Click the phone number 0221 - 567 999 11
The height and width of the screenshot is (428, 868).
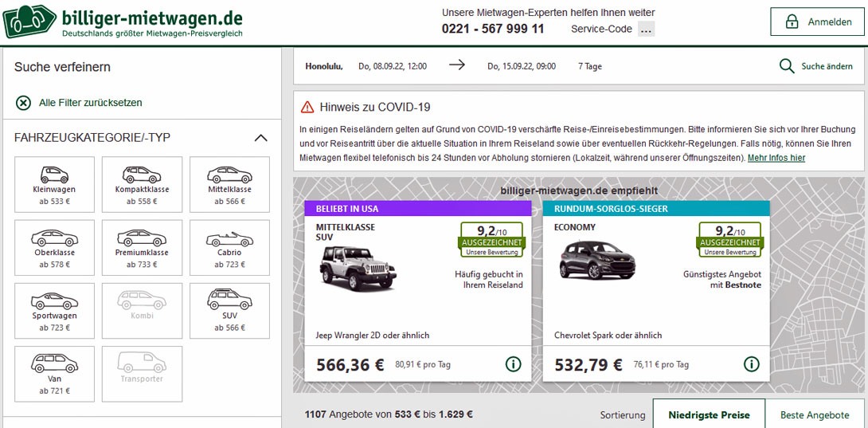coord(493,29)
